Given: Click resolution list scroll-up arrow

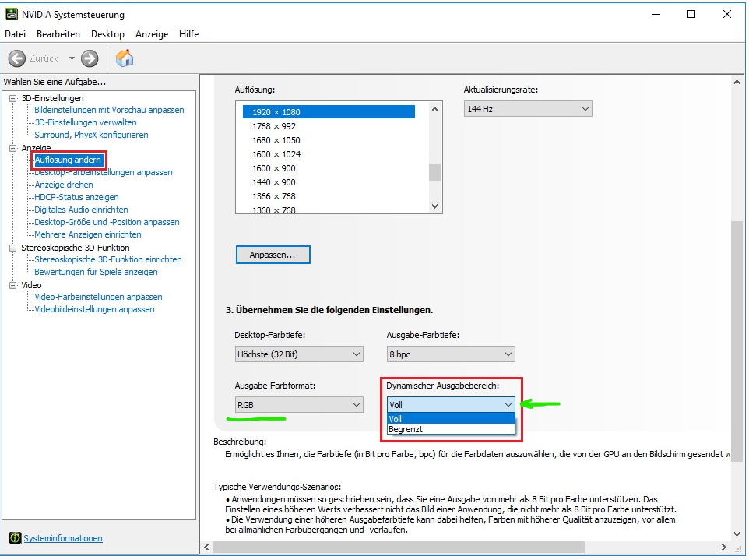Looking at the screenshot, I should 434,109.
